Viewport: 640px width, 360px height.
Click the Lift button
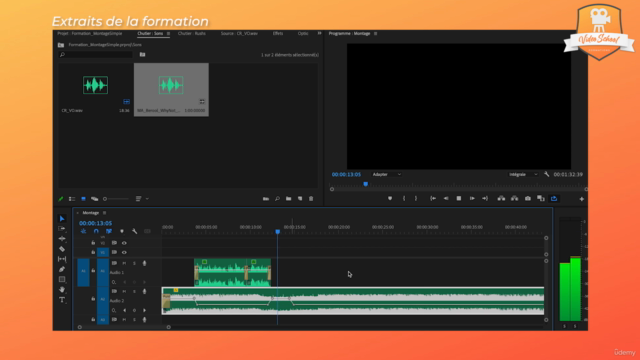click(x=501, y=198)
